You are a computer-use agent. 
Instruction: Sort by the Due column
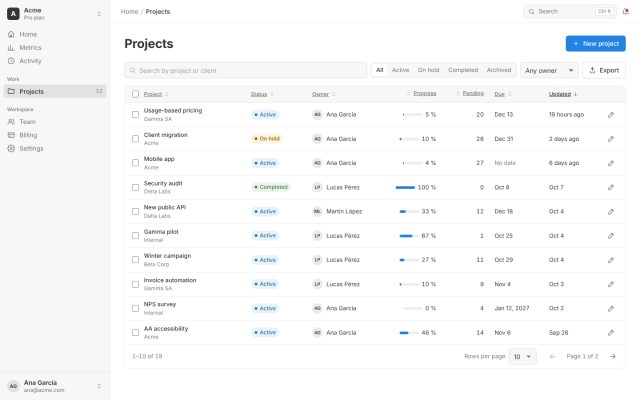point(503,94)
